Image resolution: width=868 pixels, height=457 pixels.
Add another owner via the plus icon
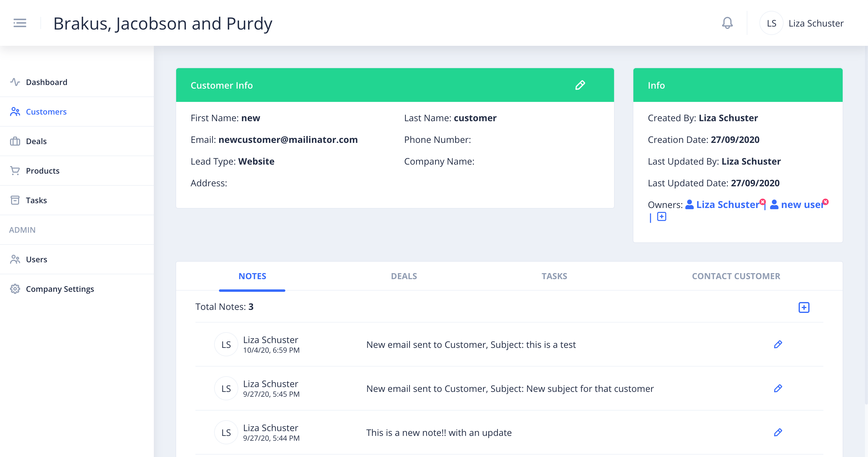point(662,216)
